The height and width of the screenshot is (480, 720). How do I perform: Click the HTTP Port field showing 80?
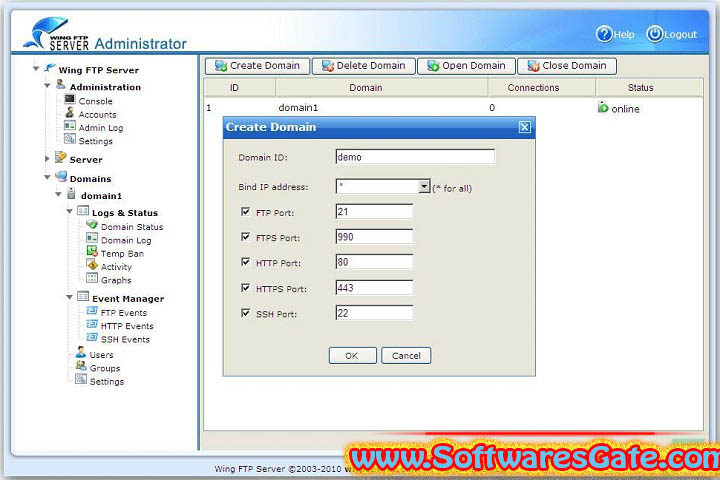click(x=374, y=262)
